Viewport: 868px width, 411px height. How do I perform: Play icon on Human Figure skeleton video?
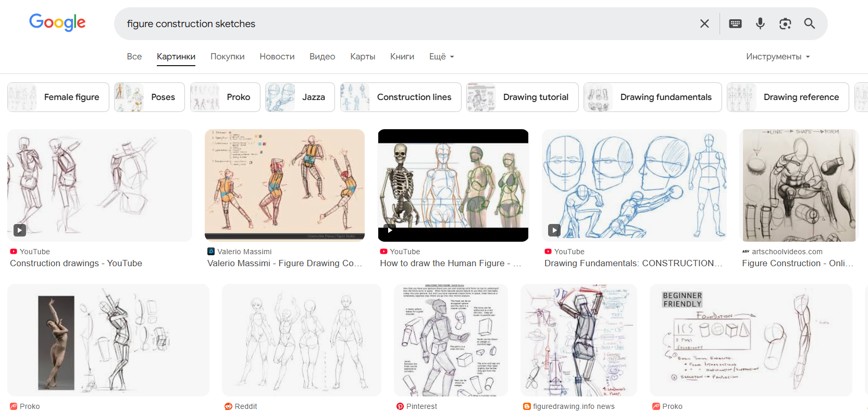pyautogui.click(x=390, y=229)
